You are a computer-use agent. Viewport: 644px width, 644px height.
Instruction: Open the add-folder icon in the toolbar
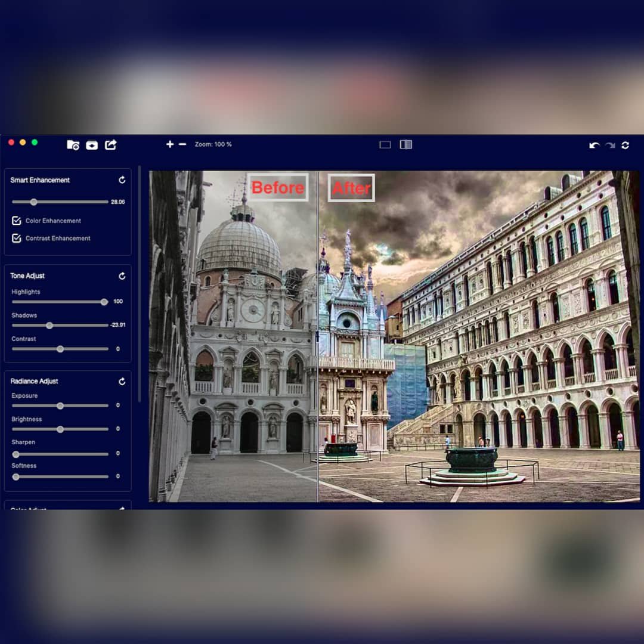(x=73, y=145)
